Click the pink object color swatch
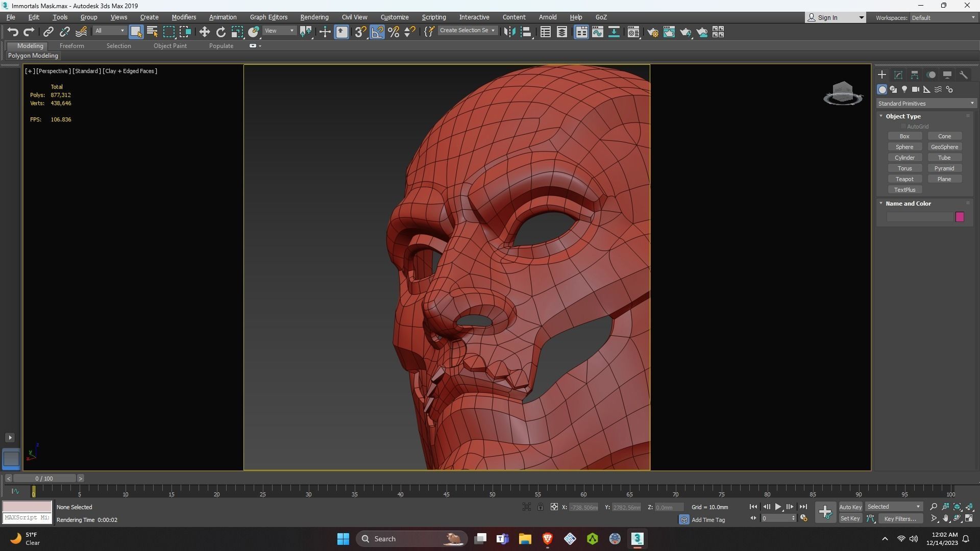 point(960,217)
